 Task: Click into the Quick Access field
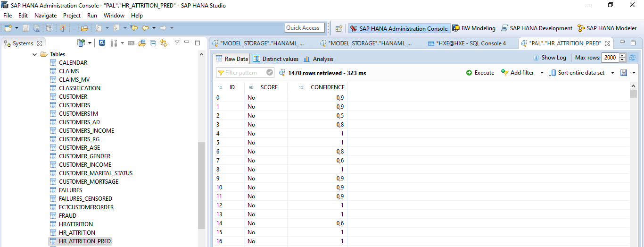coord(305,28)
